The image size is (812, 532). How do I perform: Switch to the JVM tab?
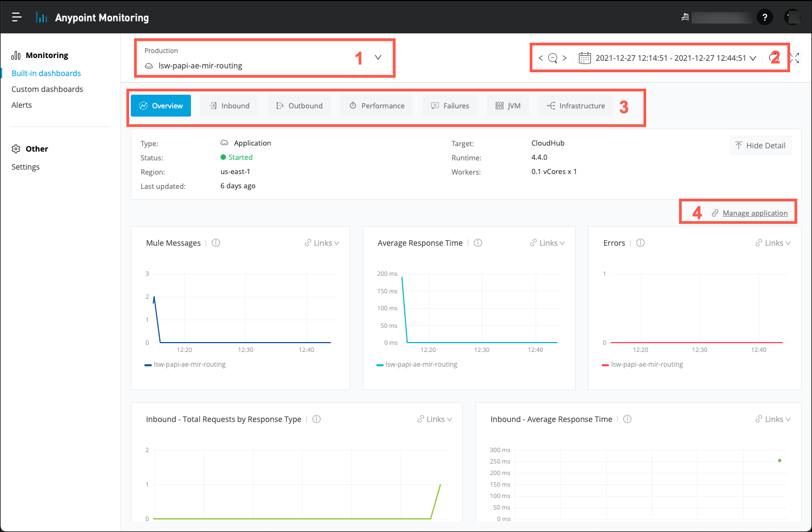[508, 106]
